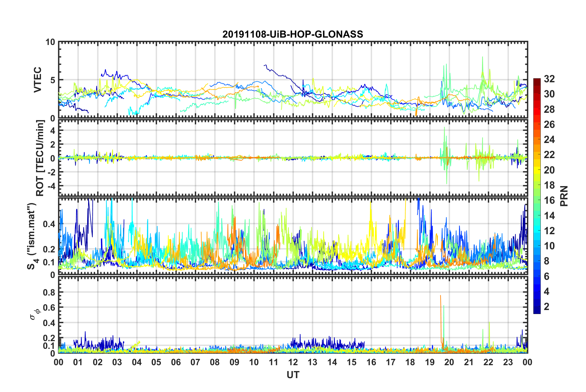This screenshot has height=392, width=586.
Task: Select the VTEC y-axis label
Action: [x=38, y=80]
